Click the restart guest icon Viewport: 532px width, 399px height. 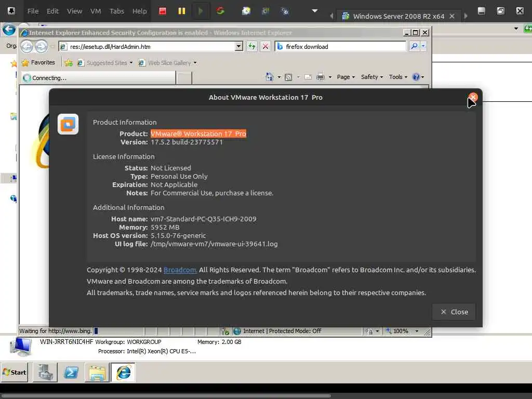click(220, 11)
